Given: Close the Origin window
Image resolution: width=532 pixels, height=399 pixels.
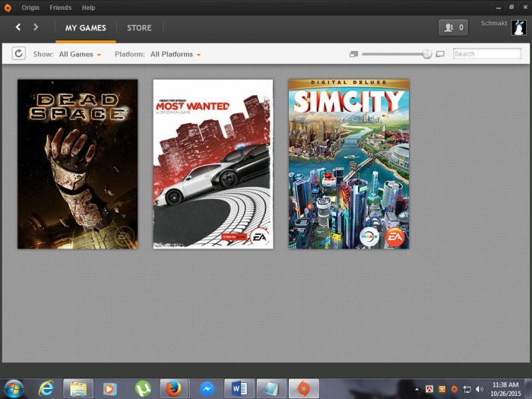Looking at the screenshot, I should click(525, 7).
